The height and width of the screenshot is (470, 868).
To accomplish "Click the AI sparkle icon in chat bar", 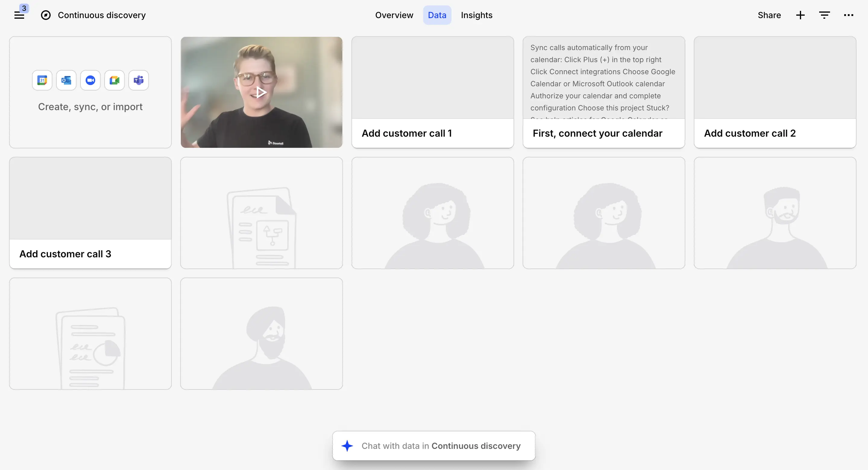I will (x=348, y=446).
